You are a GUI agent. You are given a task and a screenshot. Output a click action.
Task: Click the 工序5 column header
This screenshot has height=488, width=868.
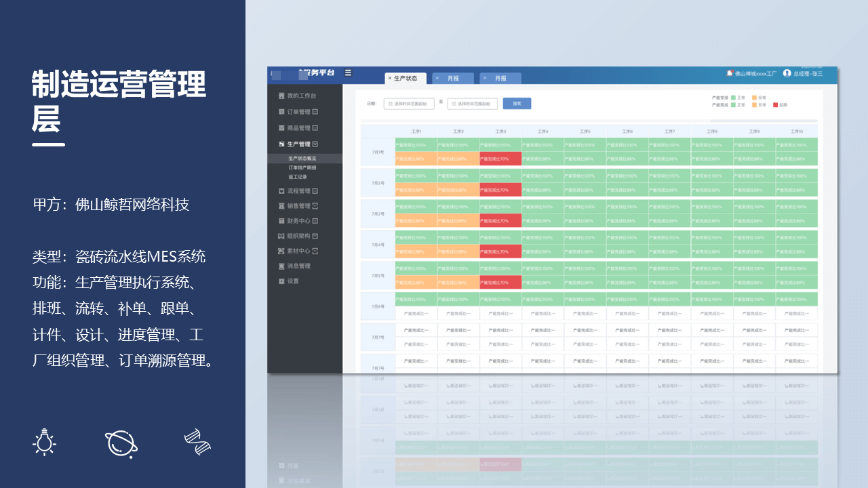pyautogui.click(x=585, y=131)
